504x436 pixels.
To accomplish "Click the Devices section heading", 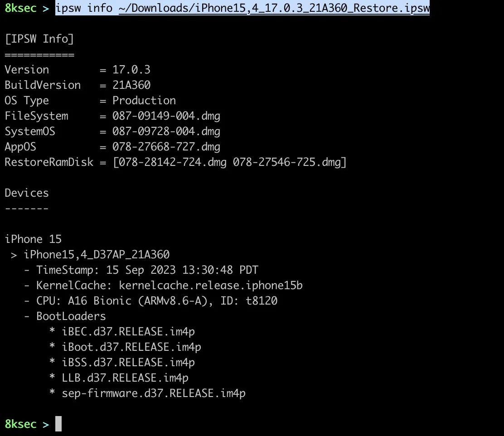I will (x=27, y=193).
